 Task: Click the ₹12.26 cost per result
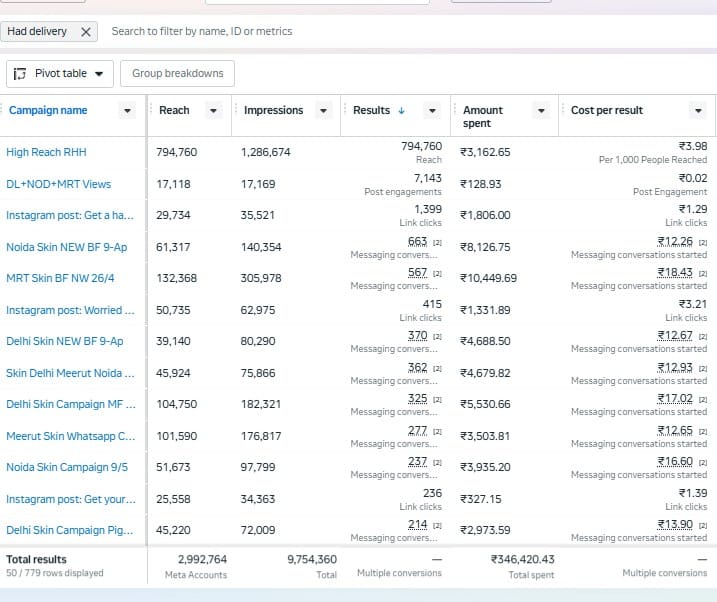(675, 241)
